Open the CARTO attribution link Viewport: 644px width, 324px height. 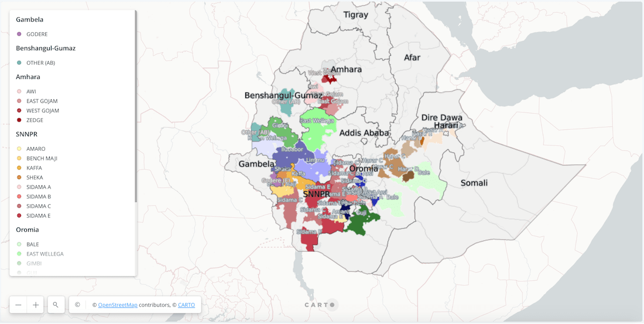186,305
